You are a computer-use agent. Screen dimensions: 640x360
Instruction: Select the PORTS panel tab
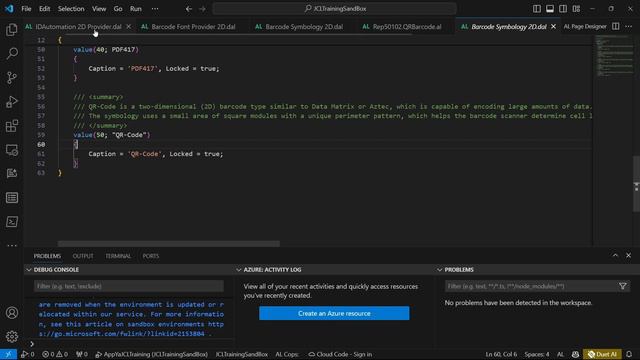click(151, 256)
